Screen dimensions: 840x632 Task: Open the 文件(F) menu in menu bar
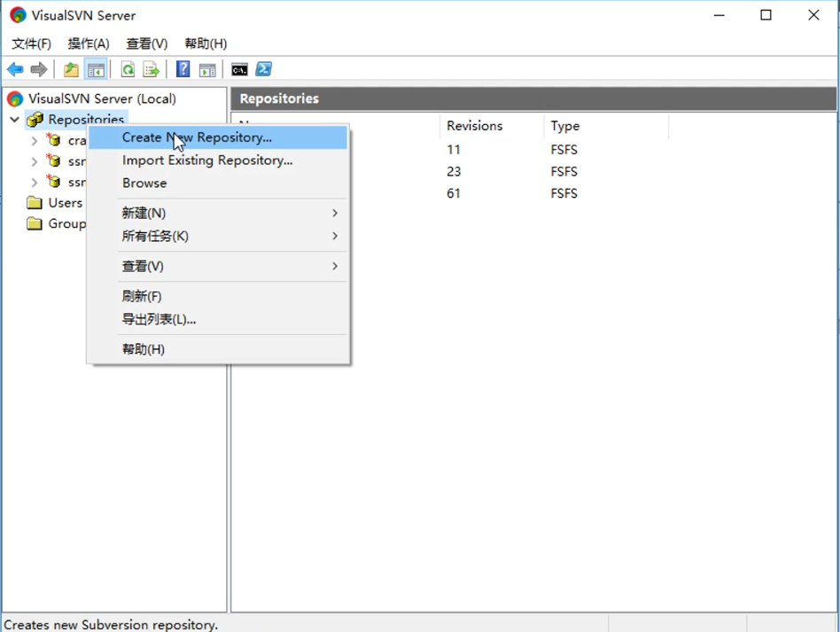32,43
